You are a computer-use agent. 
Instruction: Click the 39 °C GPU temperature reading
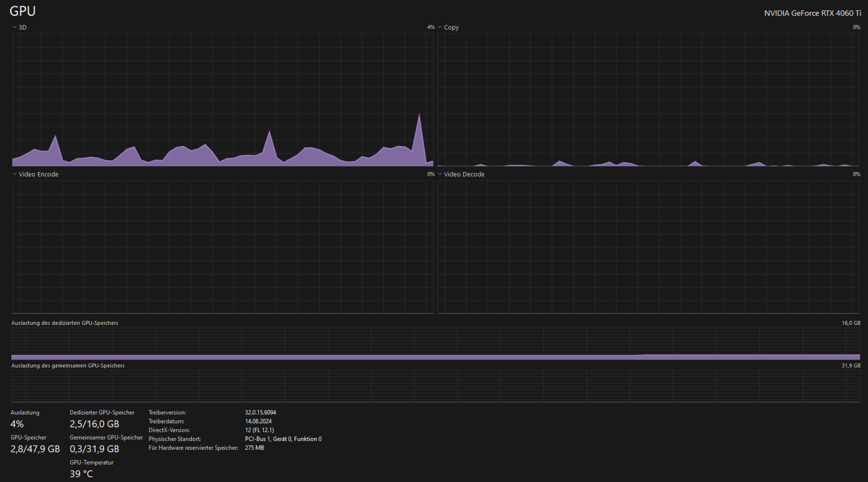click(x=81, y=474)
